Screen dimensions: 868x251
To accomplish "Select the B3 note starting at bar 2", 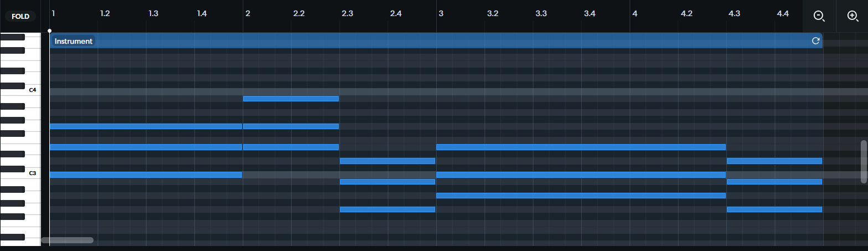I will click(x=291, y=99).
